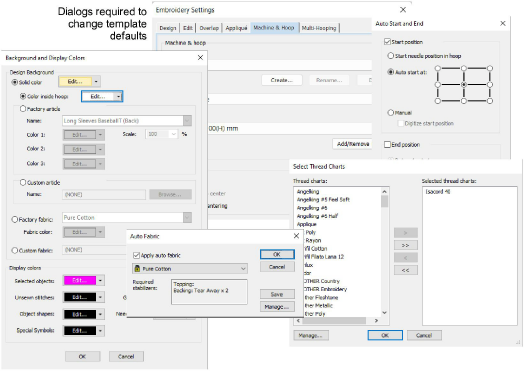The width and height of the screenshot is (524, 372).
Task: Open the Solid color Edit dropdown arrow
Action: pos(96,82)
